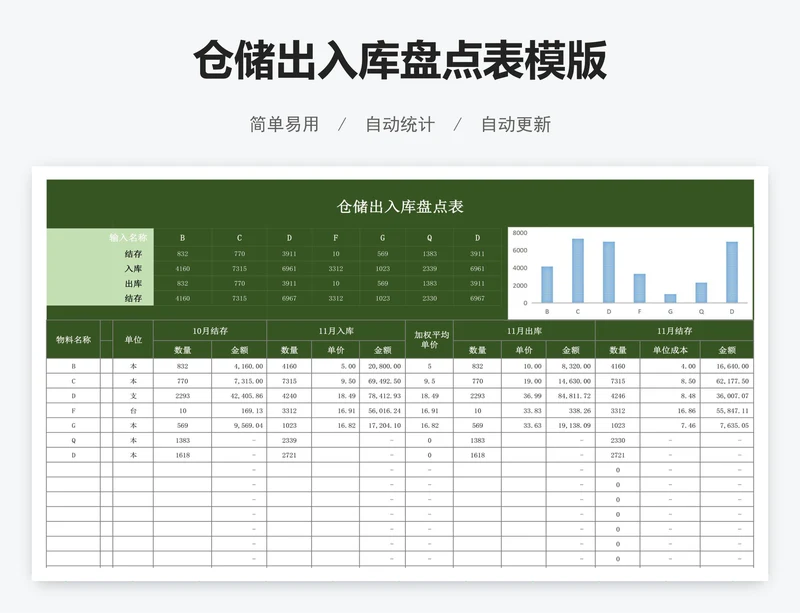Image resolution: width=800 pixels, height=613 pixels.
Task: Click the 8000 axis label on chart
Action: [x=520, y=233]
